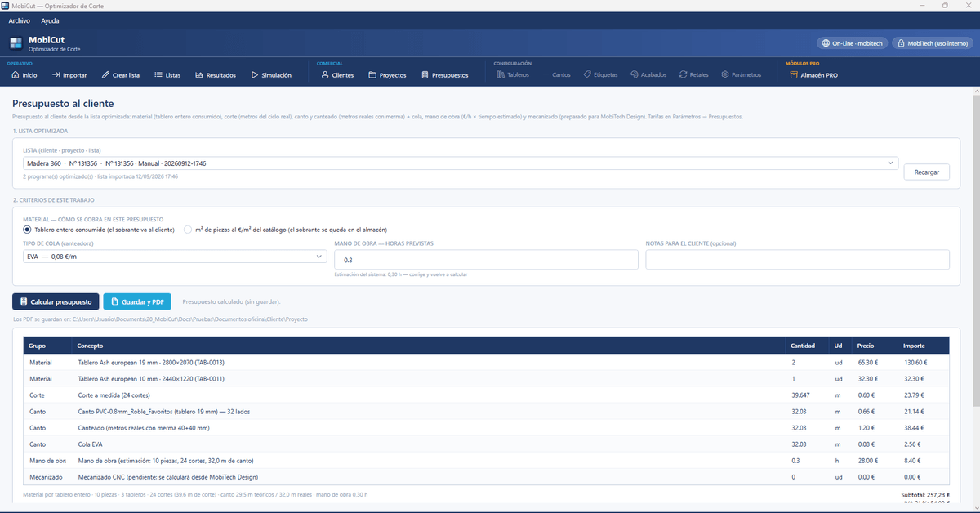Open the Tipo de cola EVA dropdown

pos(175,256)
